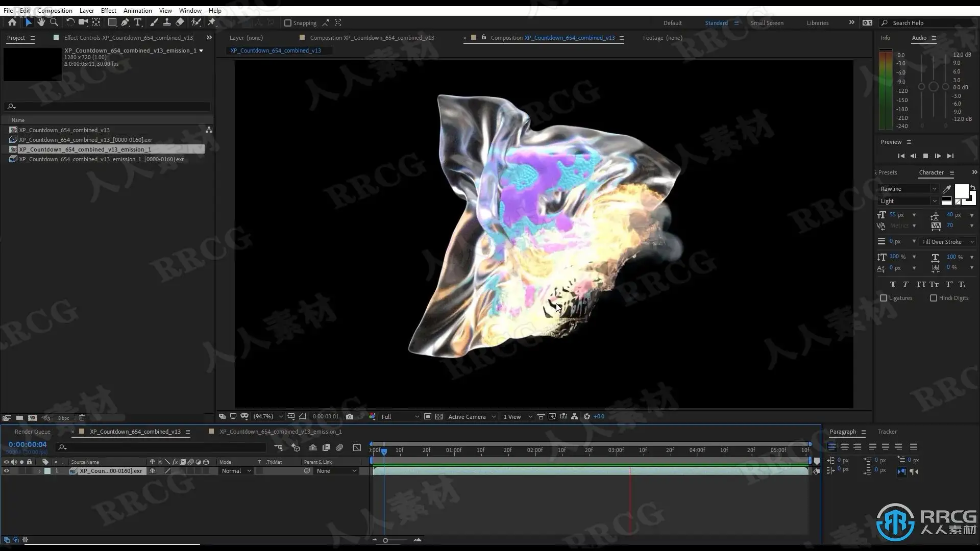This screenshot has height=551, width=980.
Task: Select the Rectangle shape tool
Action: click(112, 22)
